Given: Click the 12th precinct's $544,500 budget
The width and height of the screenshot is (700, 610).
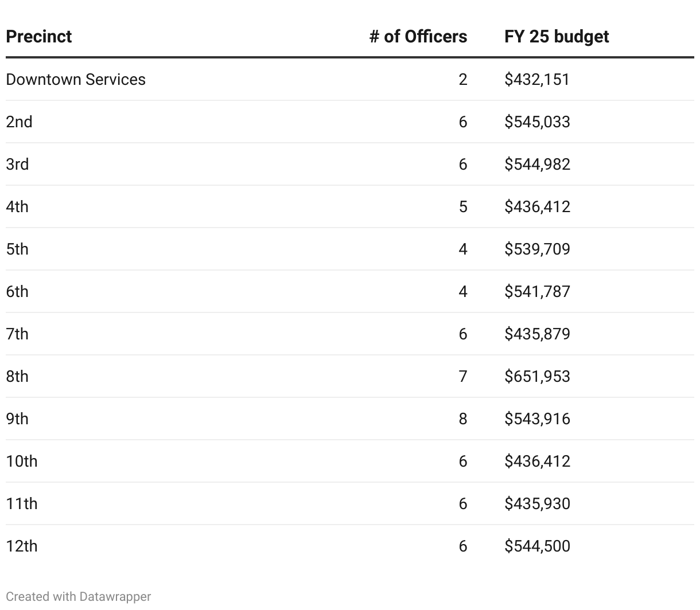Looking at the screenshot, I should [537, 546].
